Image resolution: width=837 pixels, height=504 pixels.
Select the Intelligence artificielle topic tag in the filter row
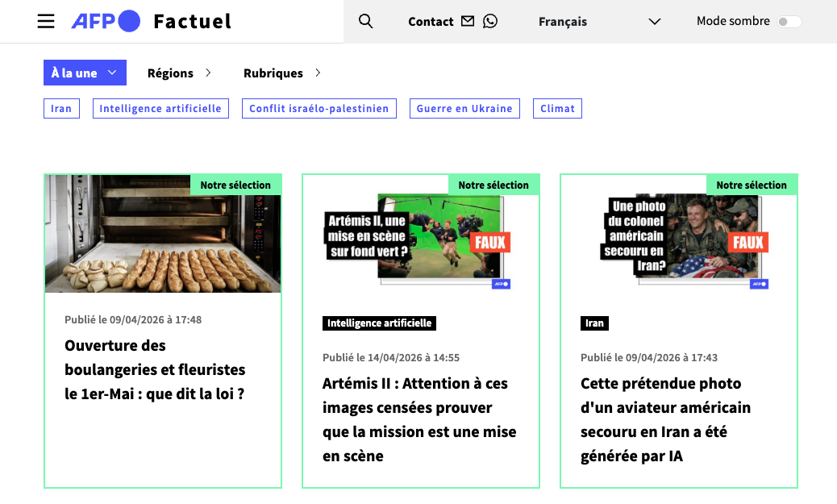tap(160, 108)
